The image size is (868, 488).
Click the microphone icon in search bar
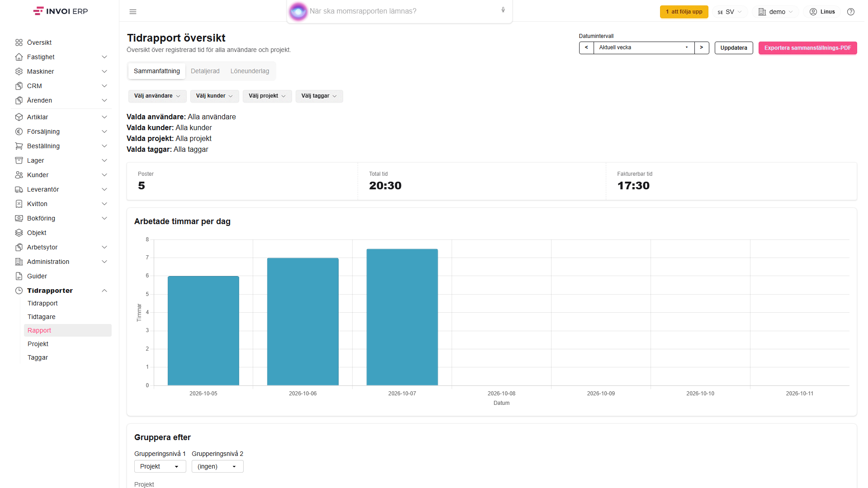point(503,10)
